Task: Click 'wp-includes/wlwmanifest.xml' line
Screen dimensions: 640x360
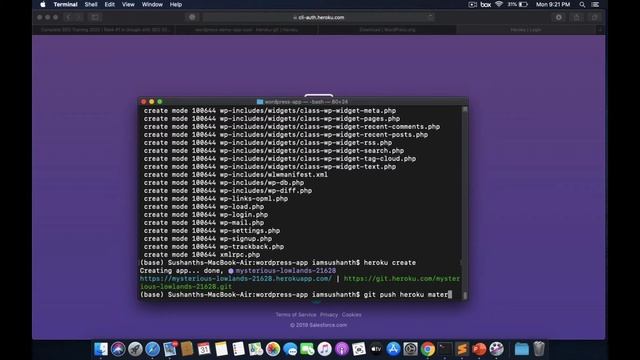Action: click(x=236, y=175)
